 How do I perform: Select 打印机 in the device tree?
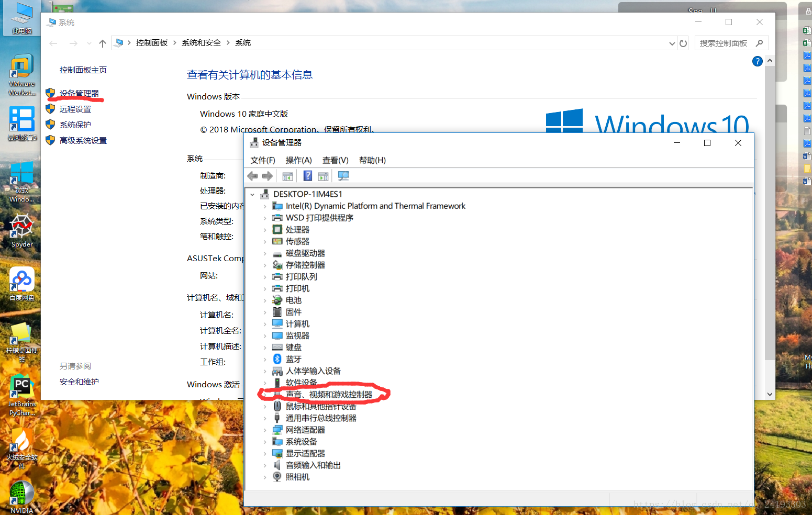tap(297, 288)
